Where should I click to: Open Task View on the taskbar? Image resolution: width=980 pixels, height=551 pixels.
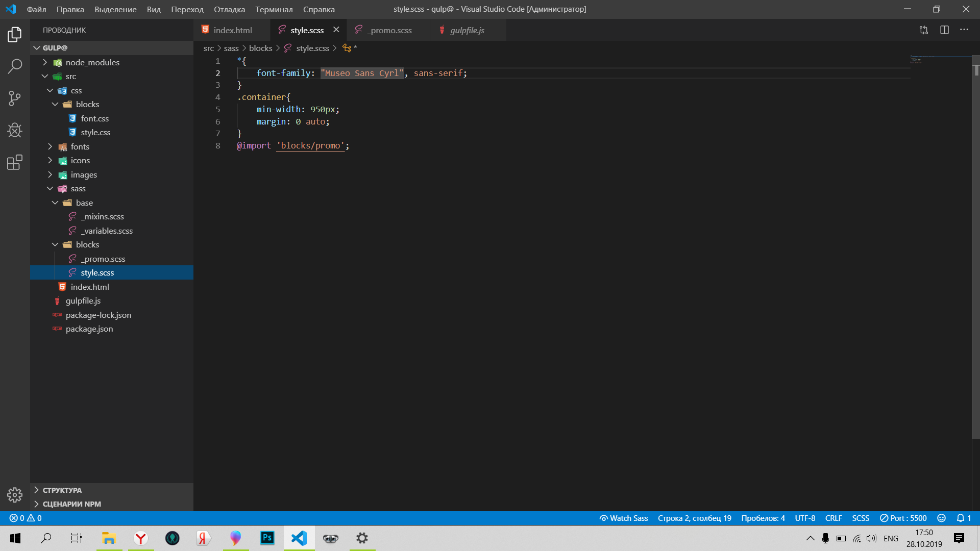coord(77,538)
